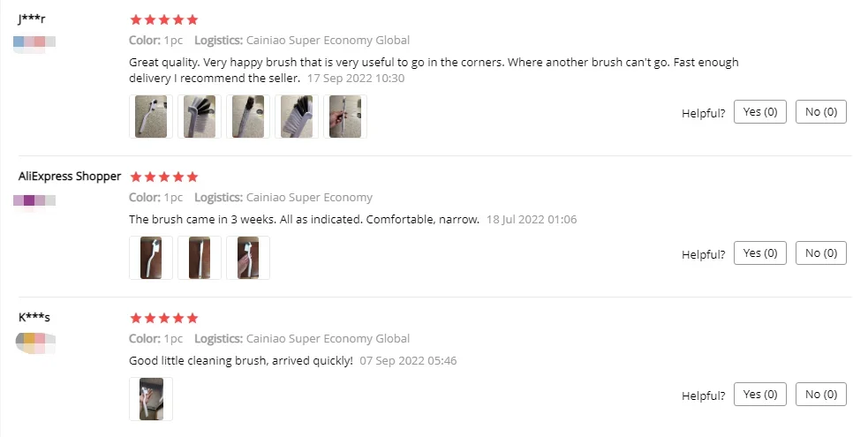This screenshot has width=868, height=437.
Task: Open second photo in J***r's review
Action: click(200, 117)
